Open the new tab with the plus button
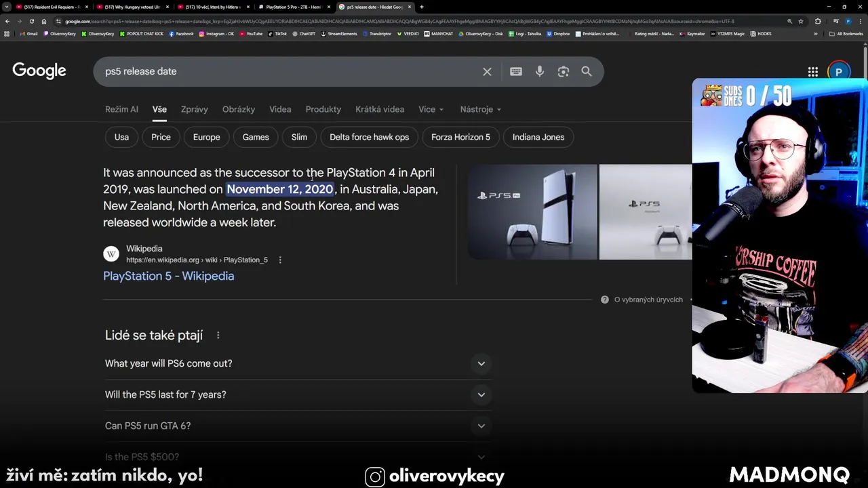868x488 pixels. click(422, 7)
